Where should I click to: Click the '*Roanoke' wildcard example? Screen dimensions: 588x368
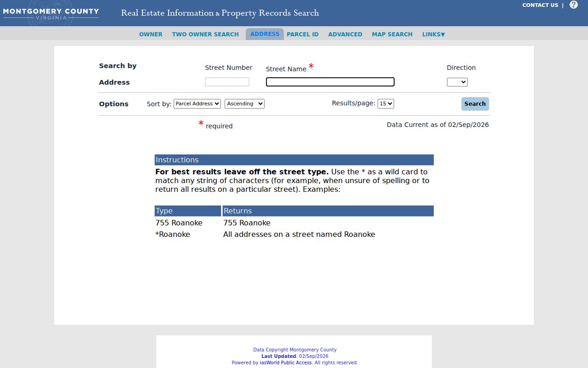tap(173, 234)
